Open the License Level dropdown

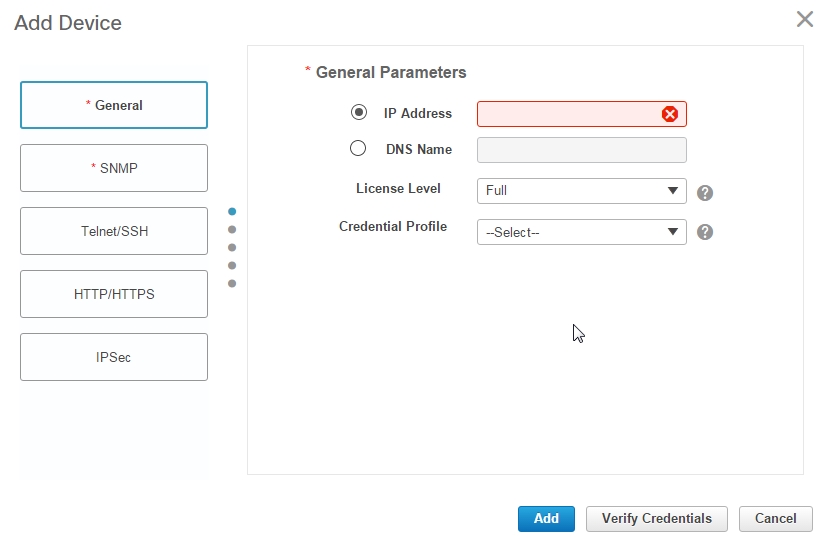[581, 191]
